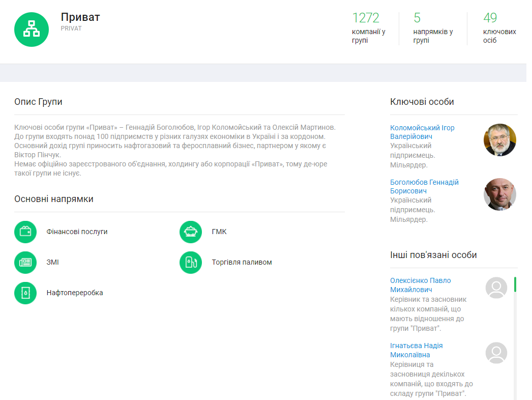Click the green Privat group organization icon

coord(32,30)
